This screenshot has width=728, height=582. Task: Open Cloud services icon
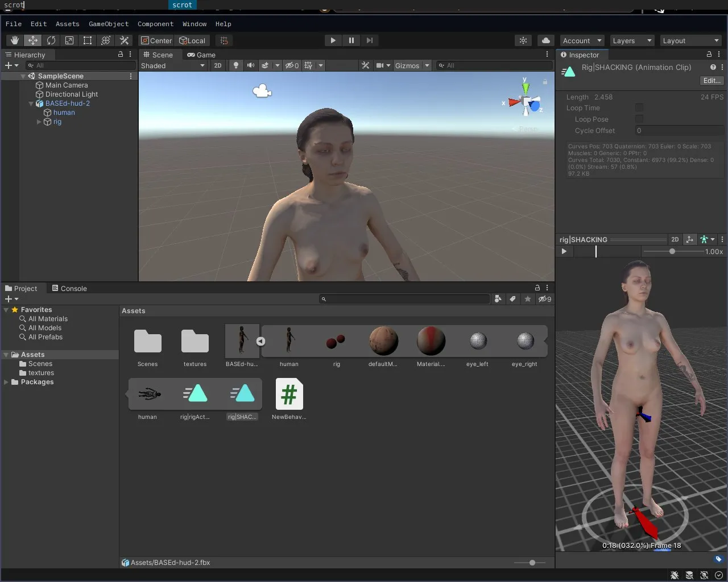[x=545, y=40]
